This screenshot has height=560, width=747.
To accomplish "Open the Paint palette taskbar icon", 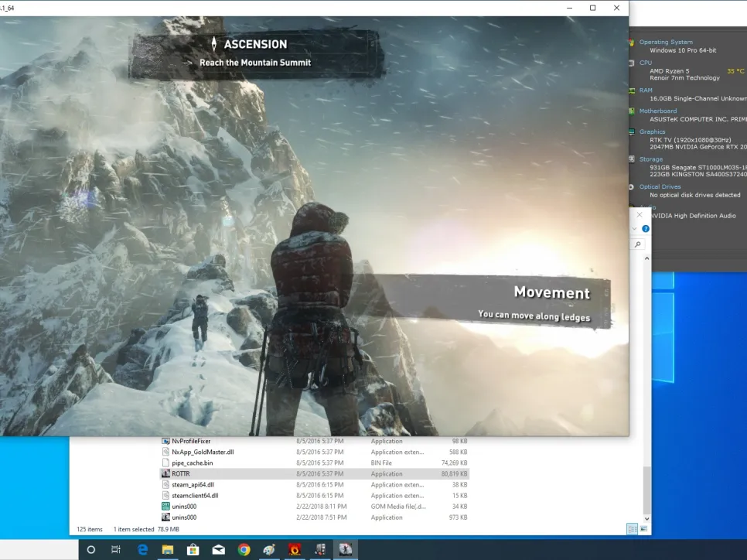I will point(269,549).
